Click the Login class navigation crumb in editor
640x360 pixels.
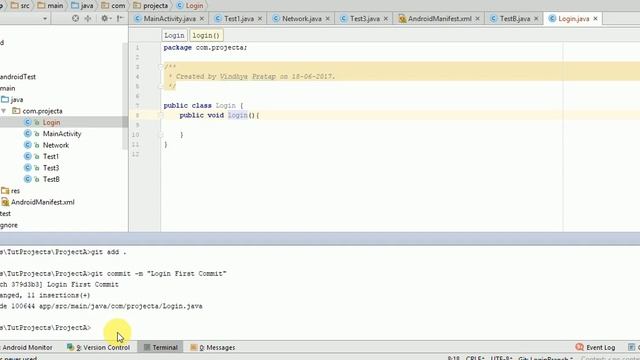[174, 36]
